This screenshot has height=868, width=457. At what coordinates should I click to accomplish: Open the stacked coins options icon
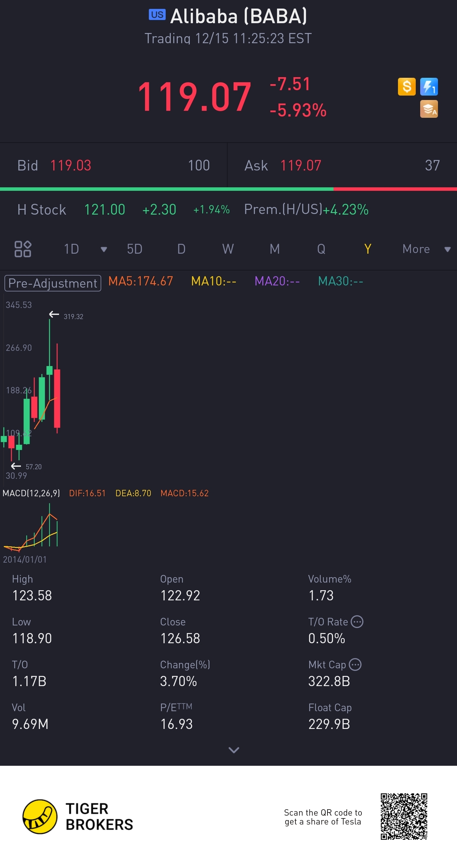tap(429, 109)
